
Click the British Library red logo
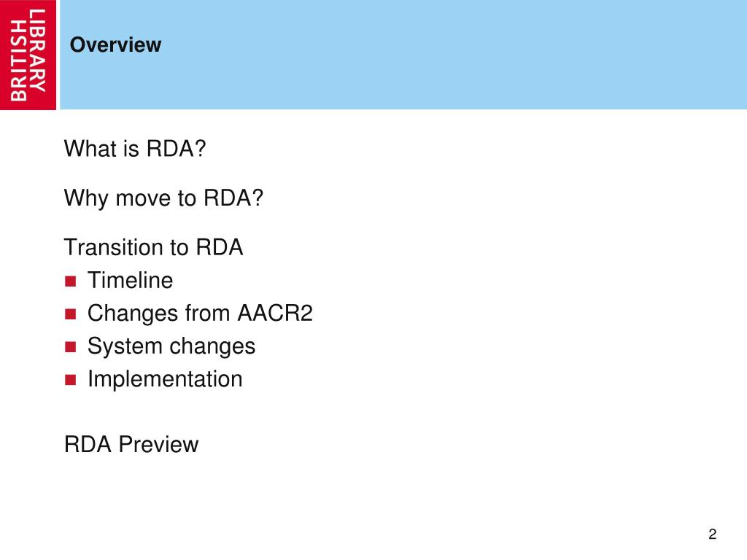[28, 55]
